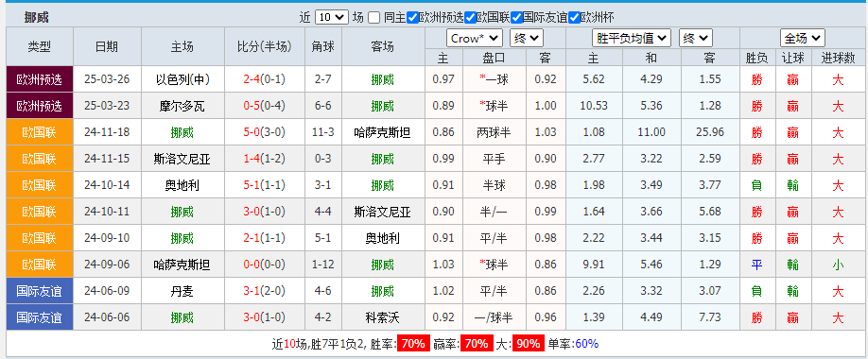Screen dimensions: 868x359
Task: Click the odds value 25.96
Action: point(710,132)
